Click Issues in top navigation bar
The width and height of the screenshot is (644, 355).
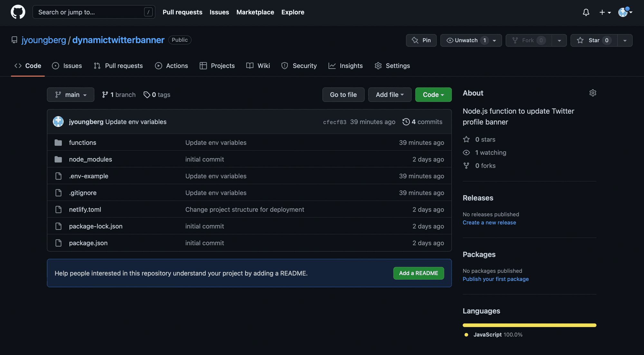click(219, 12)
